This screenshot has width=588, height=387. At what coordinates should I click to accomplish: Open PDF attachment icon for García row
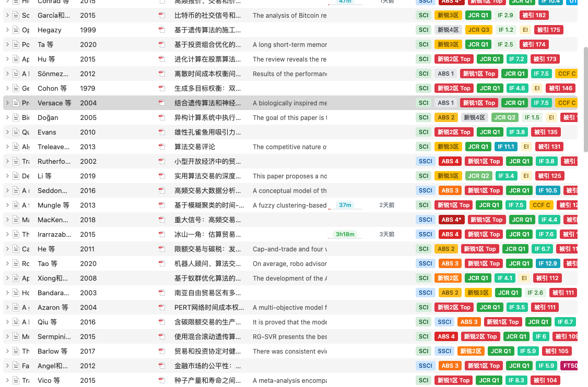pos(162,15)
